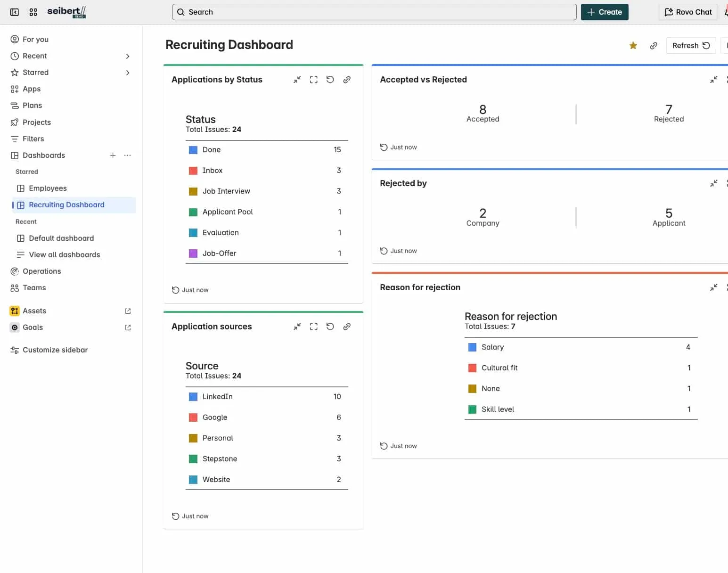Minimize the Applications by Status gadget
This screenshot has width=728, height=573.
297,80
